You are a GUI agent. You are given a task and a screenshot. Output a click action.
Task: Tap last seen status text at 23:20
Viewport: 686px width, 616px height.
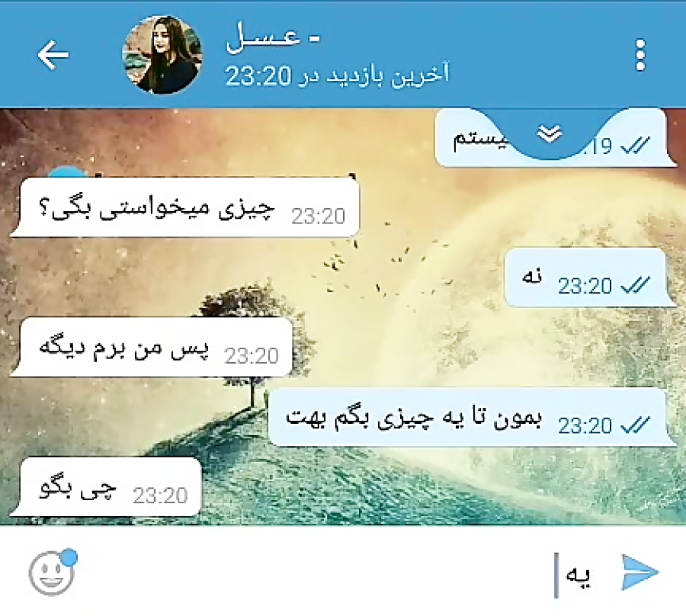[x=337, y=76]
